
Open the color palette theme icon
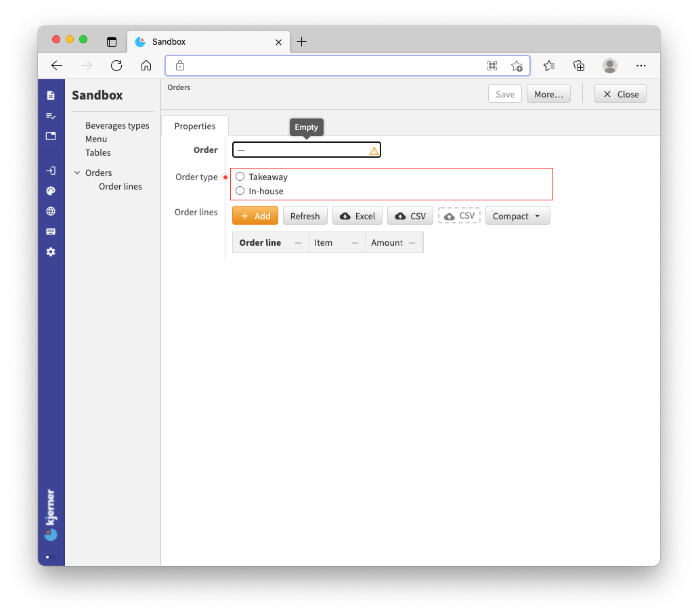pos(51,191)
